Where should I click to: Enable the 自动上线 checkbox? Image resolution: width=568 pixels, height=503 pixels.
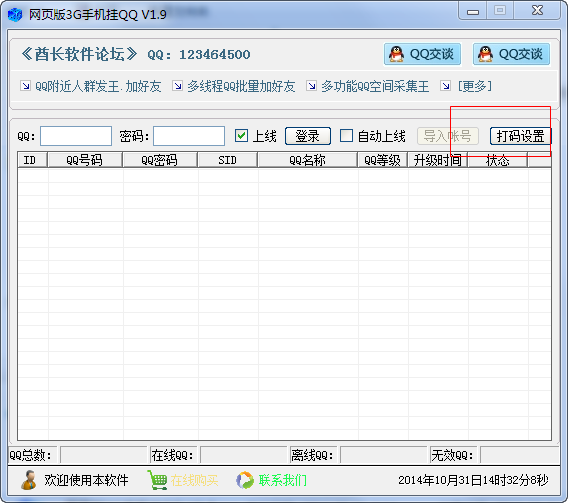[346, 136]
